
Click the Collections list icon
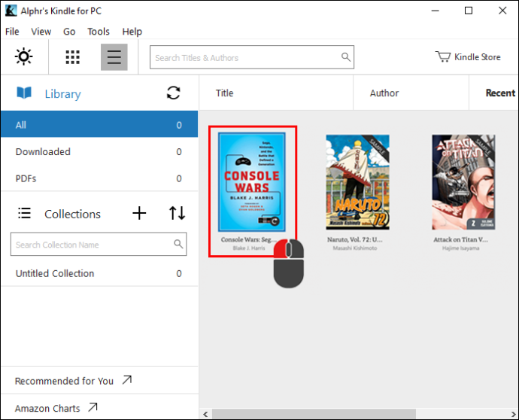coord(24,213)
